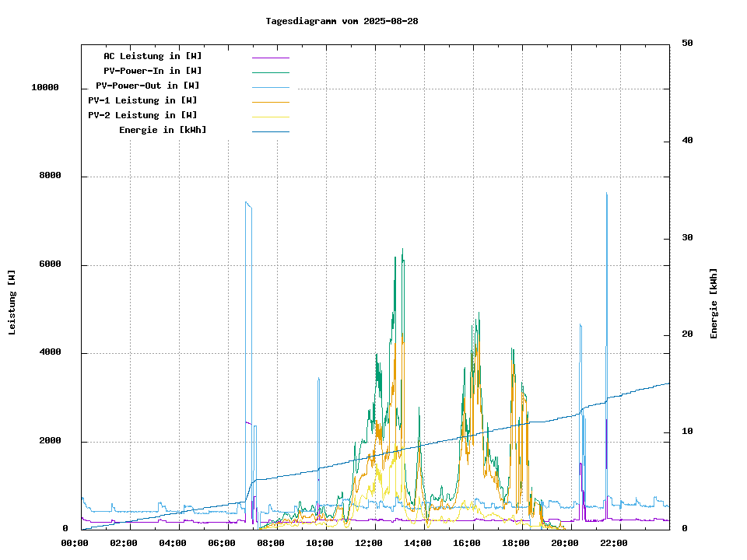Select the AC Leistung in [W] legend label
Screen dimensions: 747x560
[153, 56]
